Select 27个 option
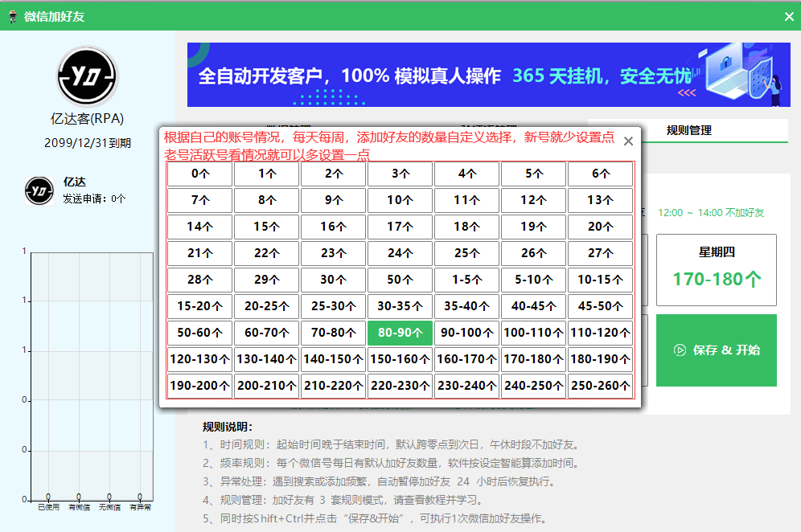The height and width of the screenshot is (532, 801). [x=600, y=253]
